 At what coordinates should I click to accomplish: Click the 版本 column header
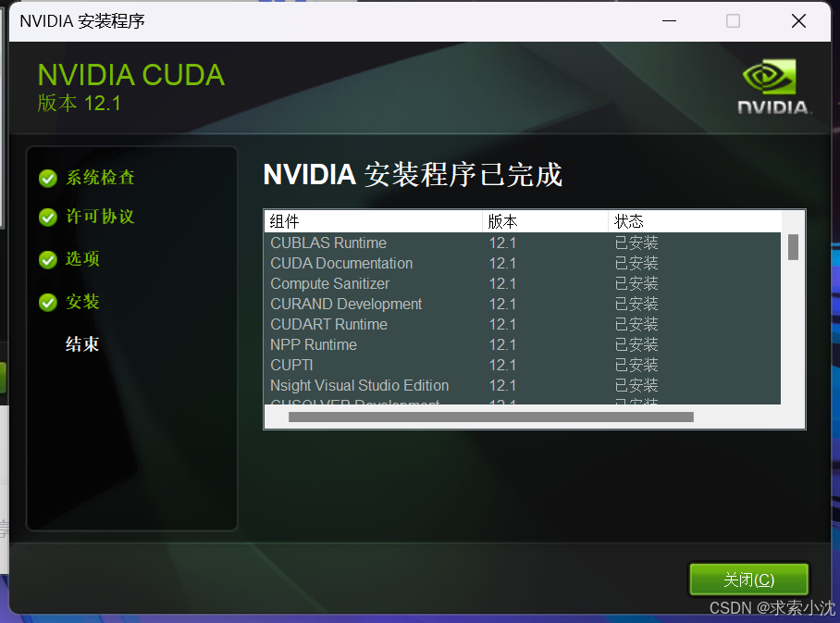(546, 221)
